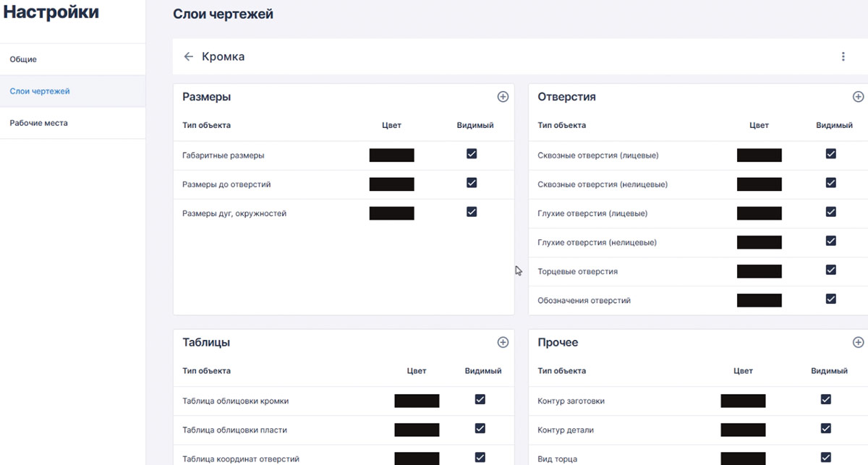
Task: Open the three-dot options menu for Кромка
Action: pyautogui.click(x=843, y=56)
